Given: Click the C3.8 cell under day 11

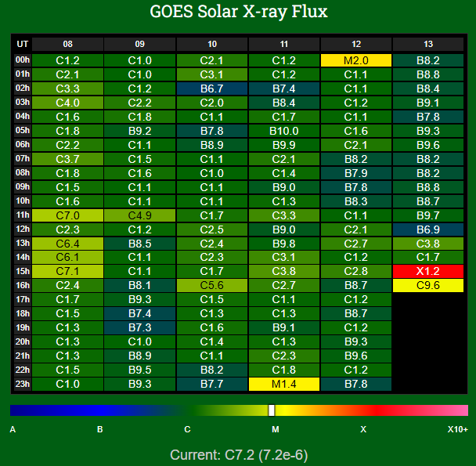Looking at the screenshot, I should pos(284,271).
